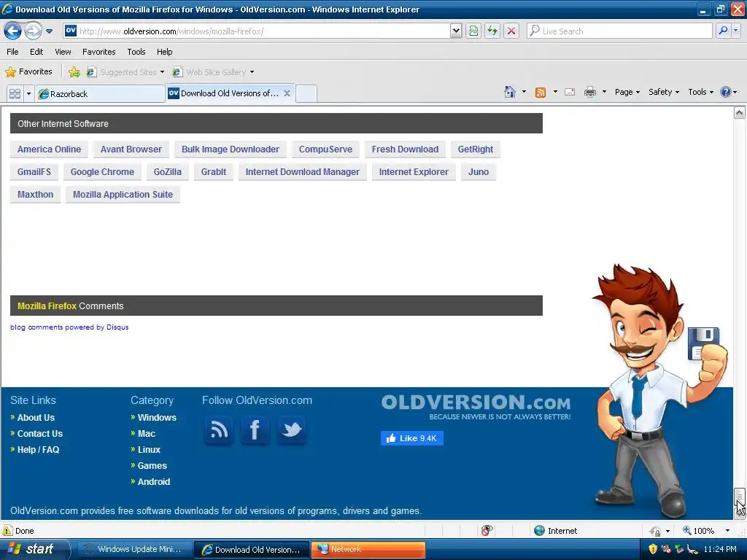The image size is (747, 560).
Task: Click the security shield tray icon
Action: 653,549
